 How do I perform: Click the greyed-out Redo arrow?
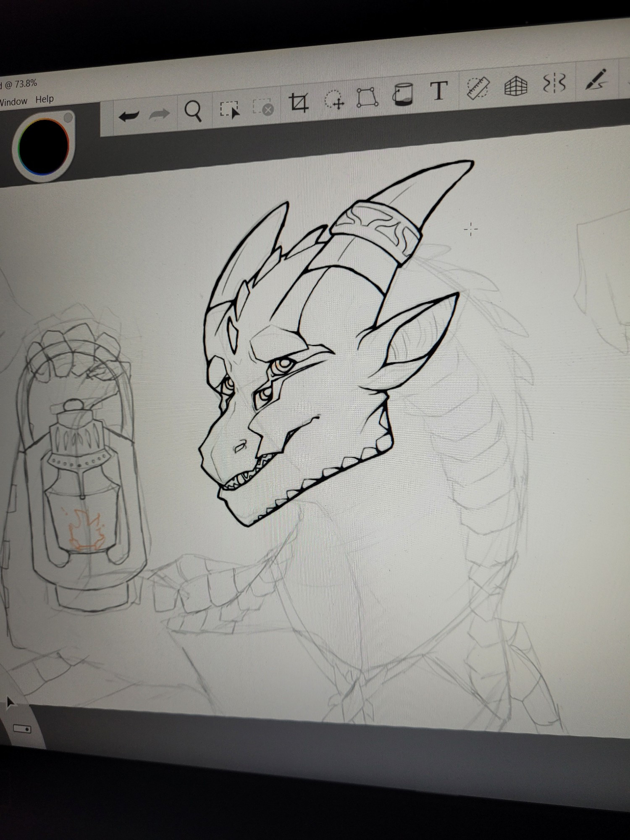(159, 114)
